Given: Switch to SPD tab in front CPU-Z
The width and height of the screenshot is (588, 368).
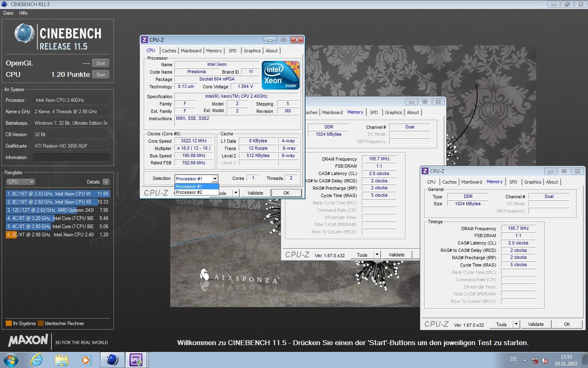Looking at the screenshot, I should tap(232, 51).
